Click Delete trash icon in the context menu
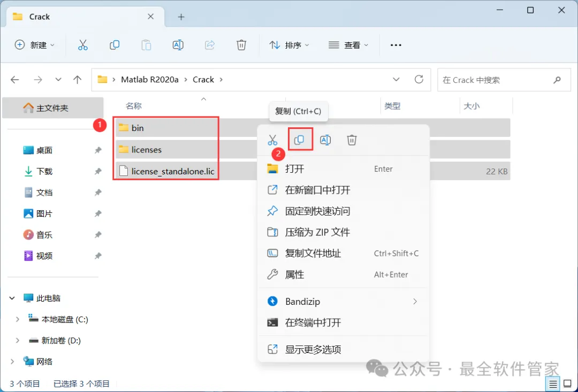 tap(352, 140)
